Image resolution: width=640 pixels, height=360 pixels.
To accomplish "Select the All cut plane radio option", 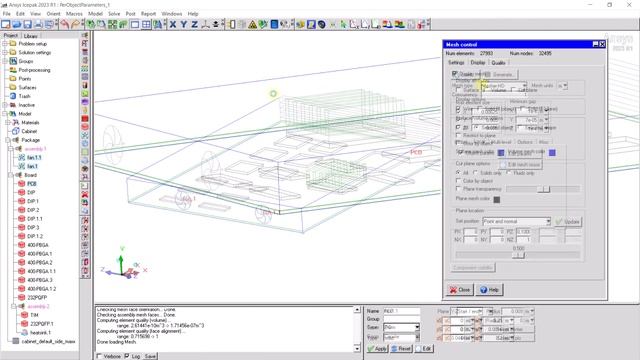I will pos(458,173).
